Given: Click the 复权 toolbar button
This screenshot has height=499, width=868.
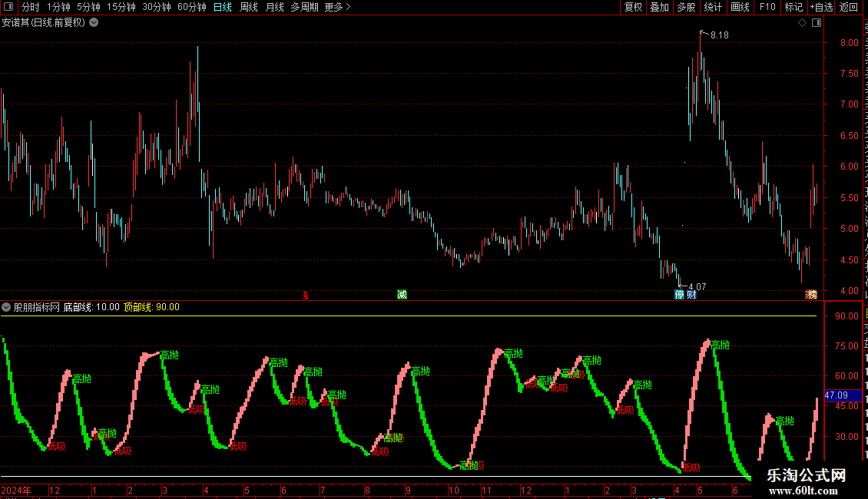Looking at the screenshot, I should coord(633,7).
